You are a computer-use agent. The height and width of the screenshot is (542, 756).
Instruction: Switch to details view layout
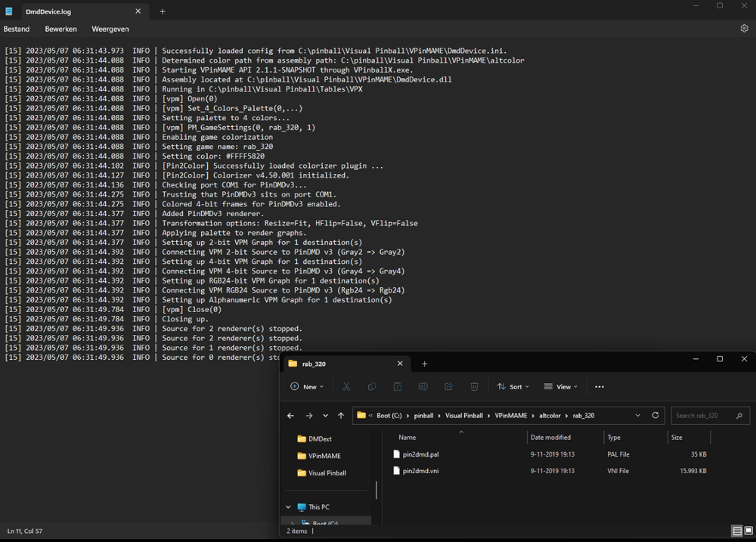click(x=737, y=531)
